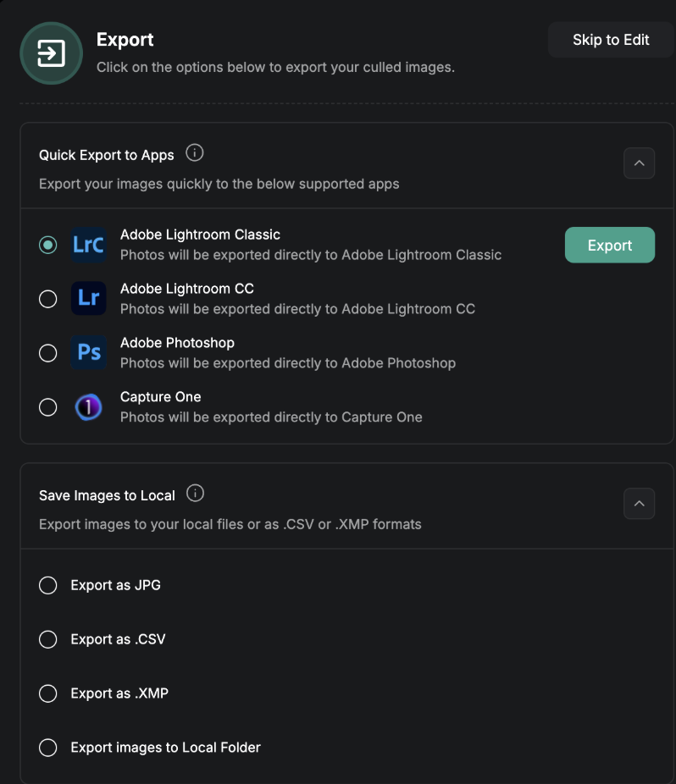Deselect the Adobe Lightroom Classic radio button
This screenshot has height=784, width=676.
point(48,244)
